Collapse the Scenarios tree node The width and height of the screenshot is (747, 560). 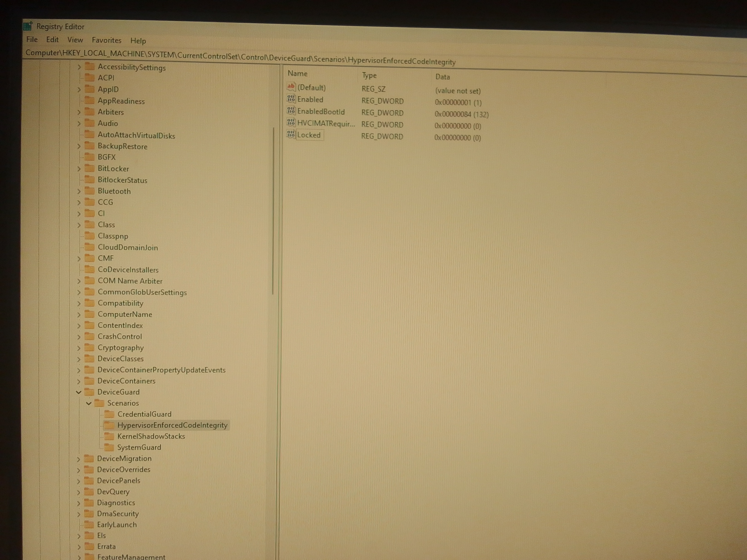click(89, 403)
